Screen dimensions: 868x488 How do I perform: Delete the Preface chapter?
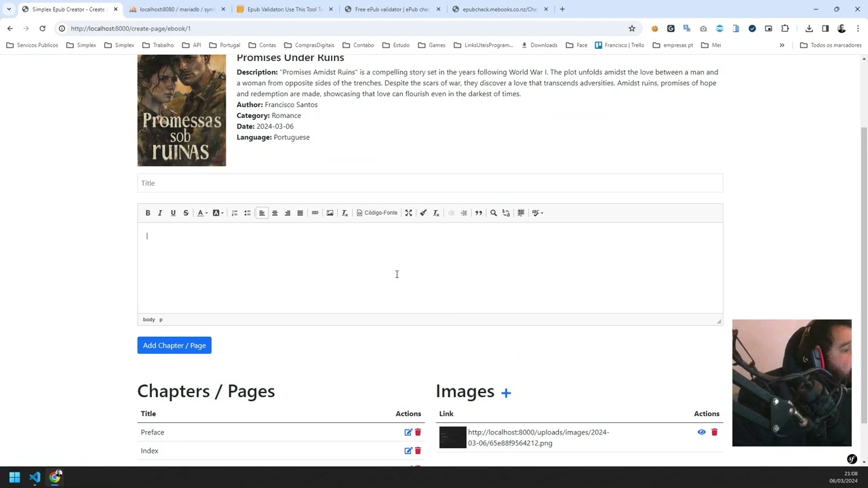[x=418, y=432]
